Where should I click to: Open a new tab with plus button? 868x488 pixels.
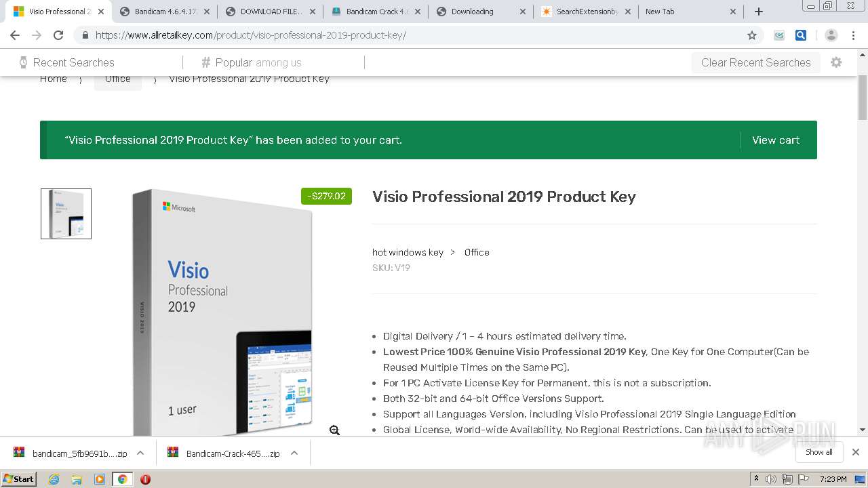(x=759, y=12)
